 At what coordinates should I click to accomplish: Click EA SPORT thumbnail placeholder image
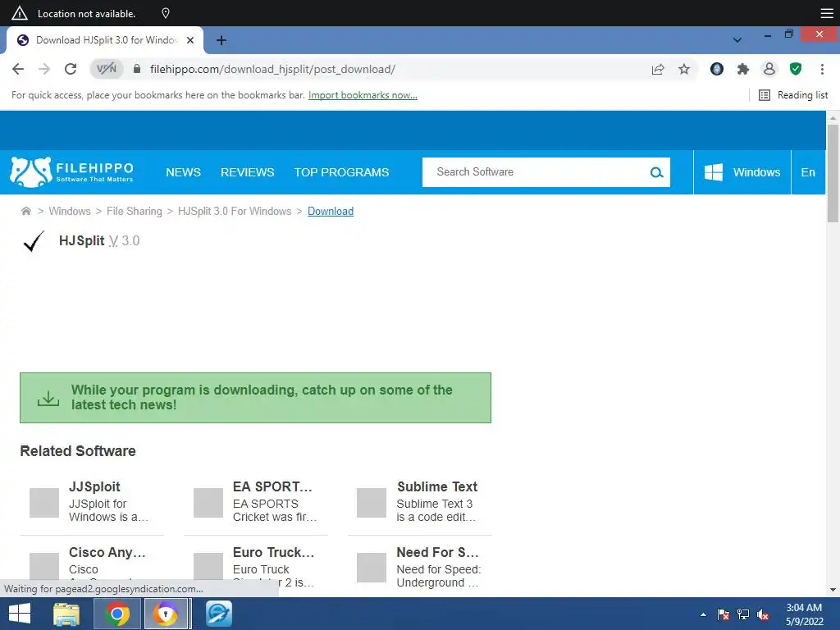click(208, 503)
